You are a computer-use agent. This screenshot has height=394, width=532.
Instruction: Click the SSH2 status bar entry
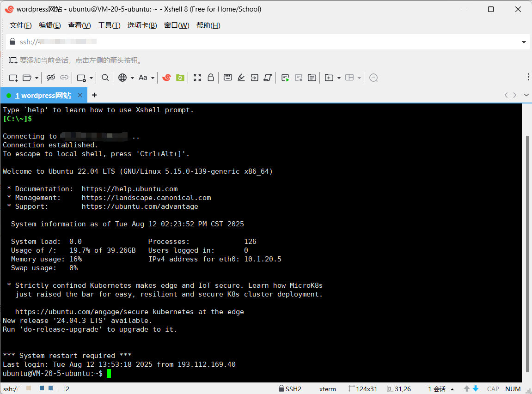tap(290, 389)
